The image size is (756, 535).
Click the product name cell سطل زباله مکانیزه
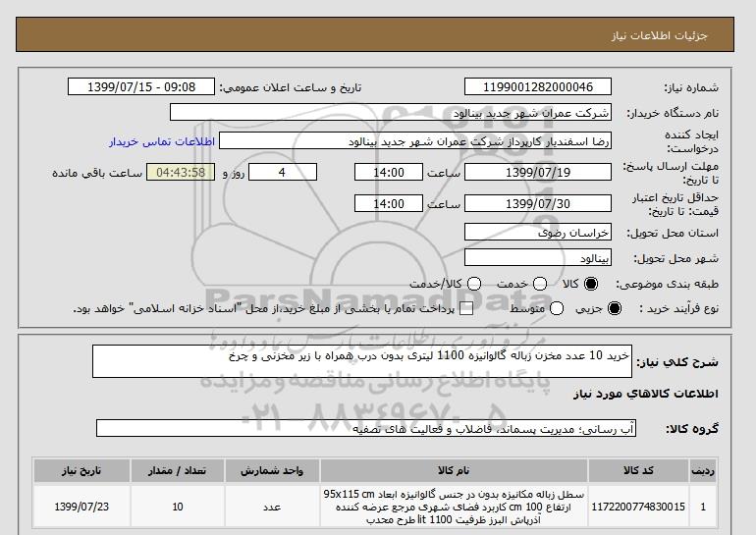(x=454, y=507)
